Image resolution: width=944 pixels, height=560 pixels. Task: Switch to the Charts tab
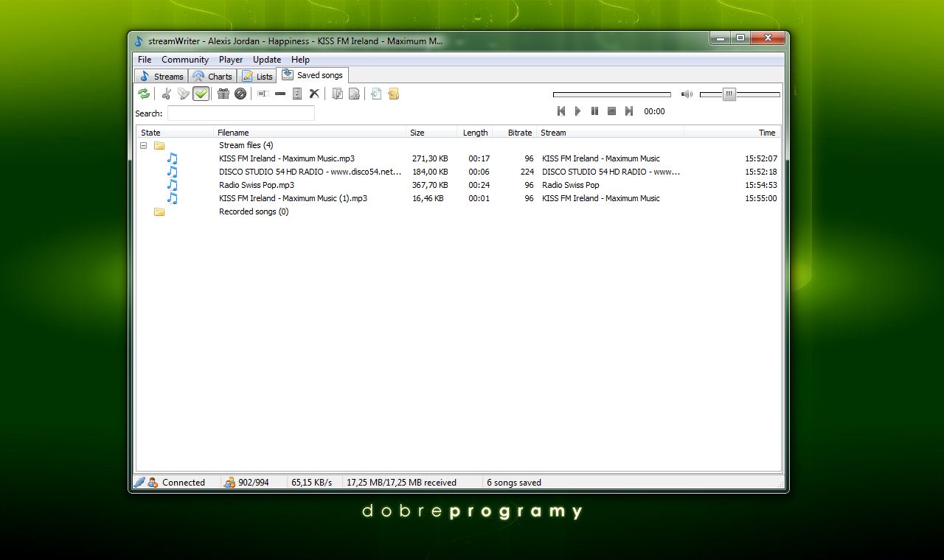[212, 77]
